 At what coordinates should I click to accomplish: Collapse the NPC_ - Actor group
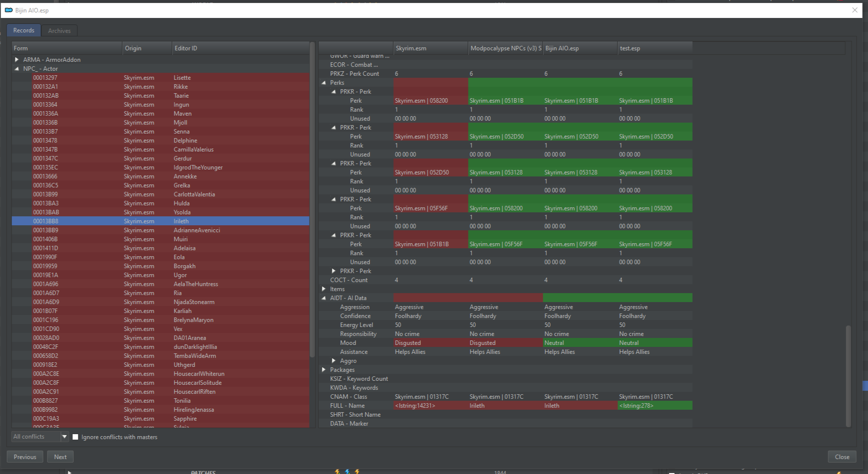click(17, 69)
